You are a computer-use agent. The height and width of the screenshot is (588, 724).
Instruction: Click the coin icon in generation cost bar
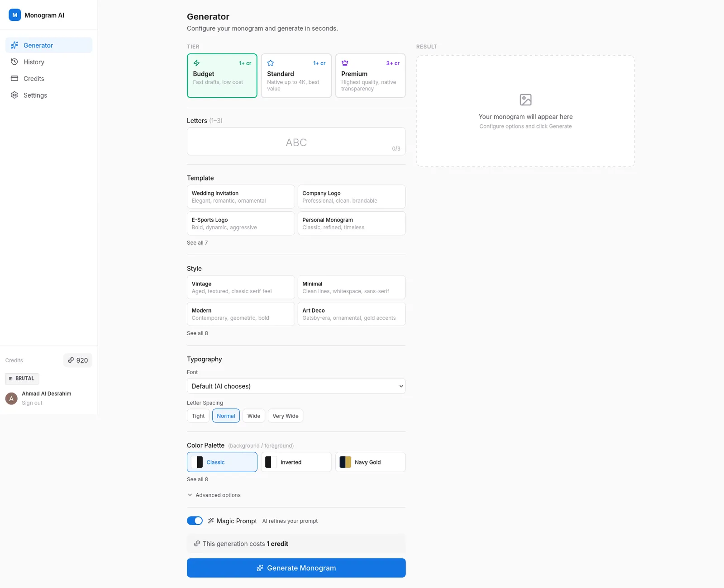point(197,544)
